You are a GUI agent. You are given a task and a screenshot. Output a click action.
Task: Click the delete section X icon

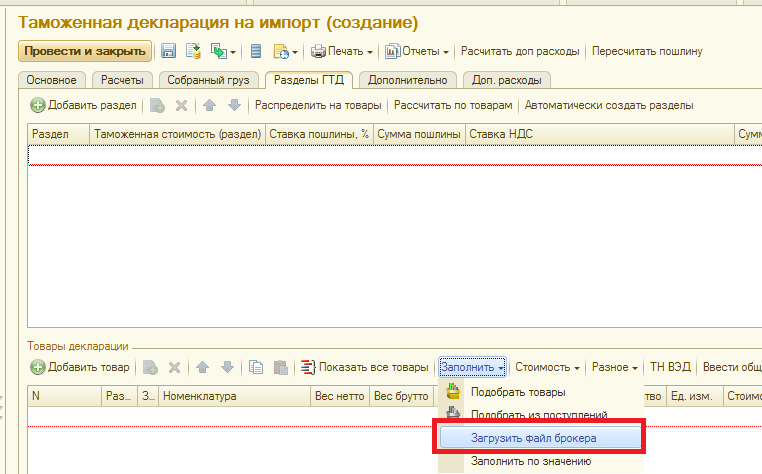click(181, 105)
